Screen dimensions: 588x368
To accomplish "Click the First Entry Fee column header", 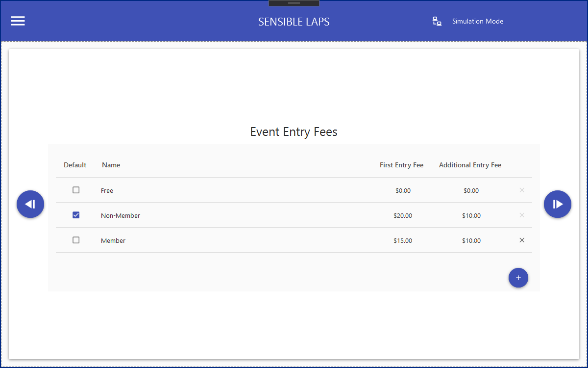I will [401, 165].
